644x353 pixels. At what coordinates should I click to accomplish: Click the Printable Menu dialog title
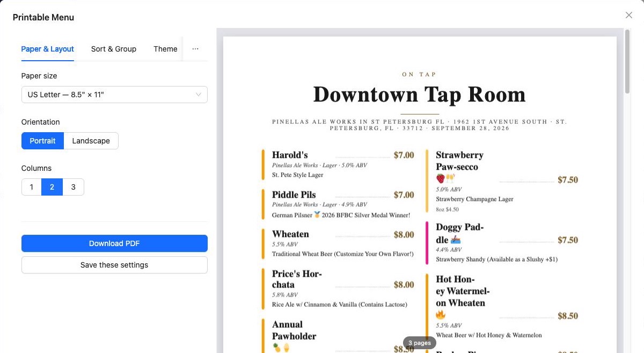coord(43,17)
